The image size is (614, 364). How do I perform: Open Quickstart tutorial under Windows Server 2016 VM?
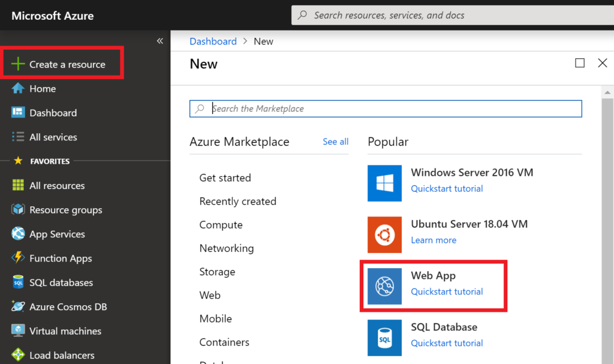click(447, 188)
